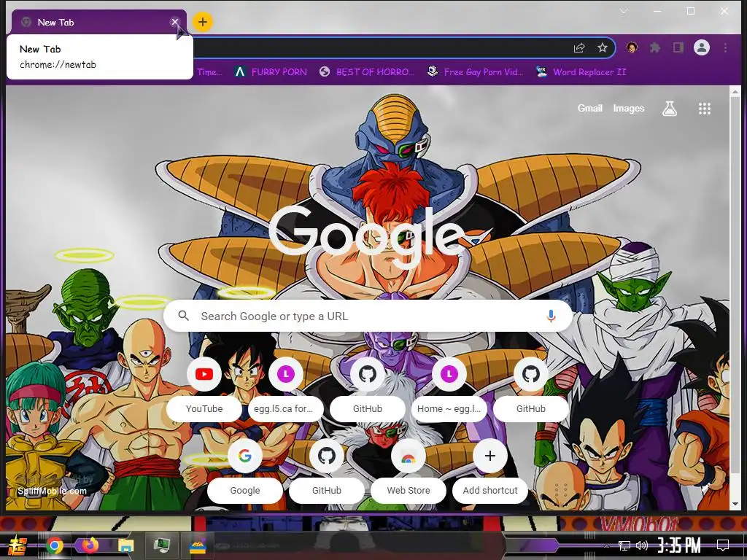
Task: Click the magnifier icon in search box
Action: click(x=183, y=316)
